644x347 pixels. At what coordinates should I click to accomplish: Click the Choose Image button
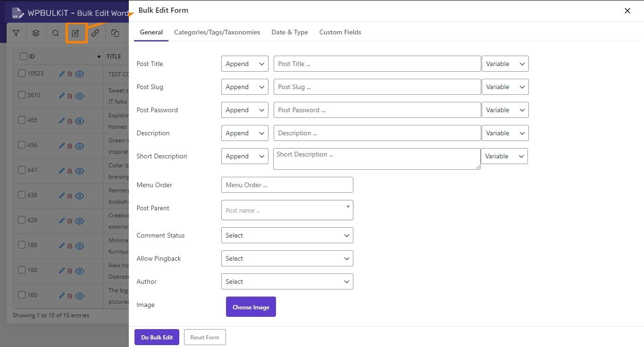[251, 307]
